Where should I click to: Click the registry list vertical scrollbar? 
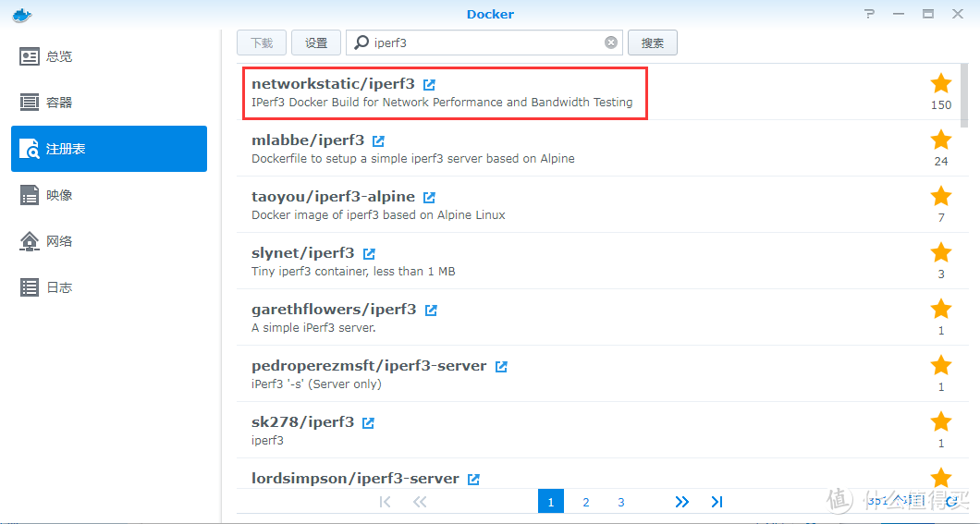[x=963, y=93]
